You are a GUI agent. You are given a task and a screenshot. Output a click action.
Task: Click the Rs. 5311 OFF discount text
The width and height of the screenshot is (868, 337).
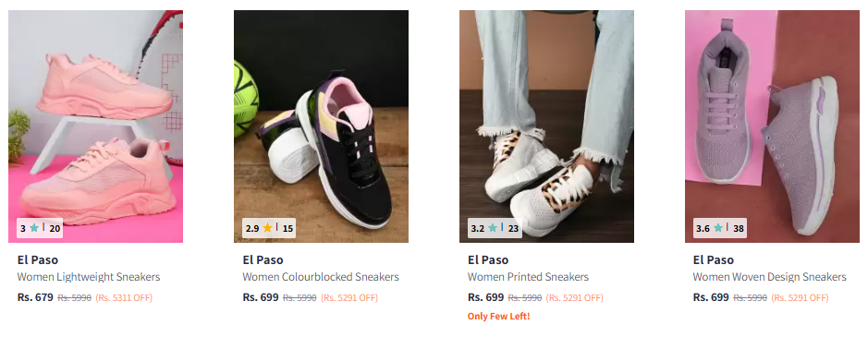pyautogui.click(x=124, y=297)
